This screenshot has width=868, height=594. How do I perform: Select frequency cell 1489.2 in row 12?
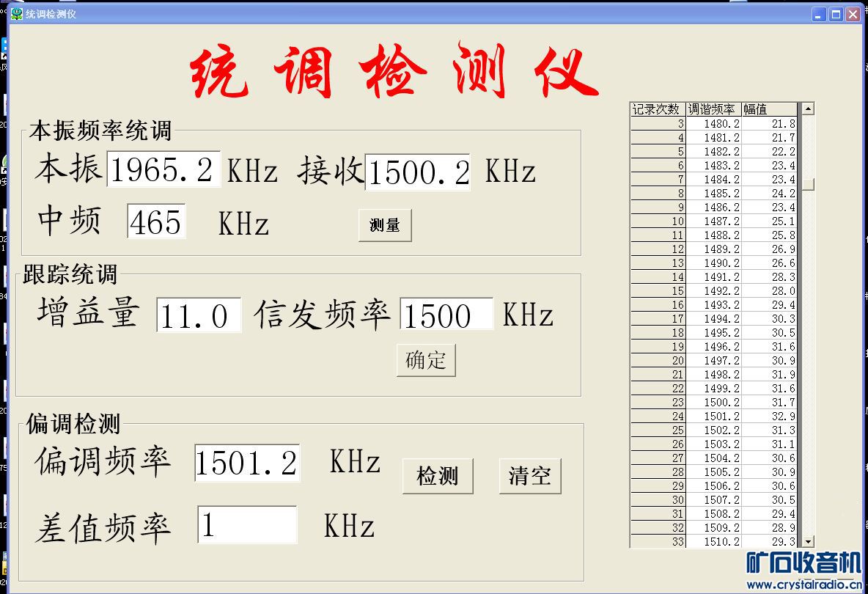point(713,249)
